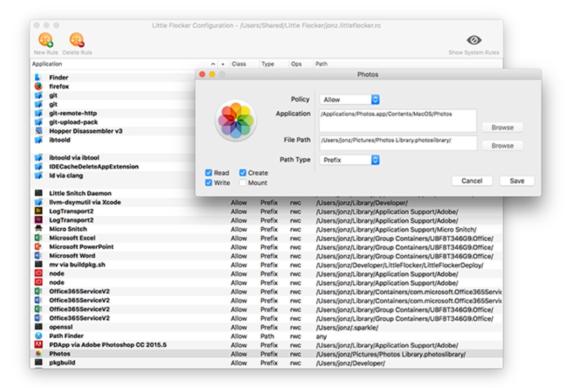
Task: Click the Path Finder row icon
Action: coord(38,336)
